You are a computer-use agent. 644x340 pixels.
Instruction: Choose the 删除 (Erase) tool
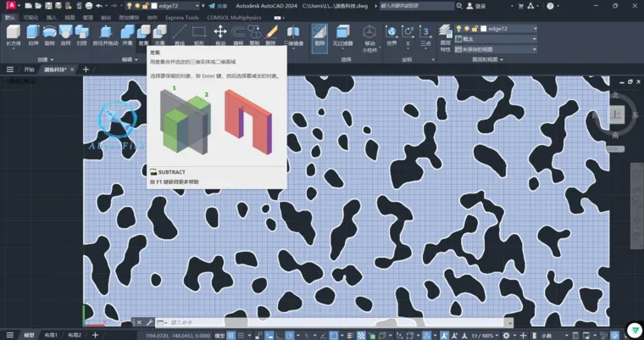(270, 35)
